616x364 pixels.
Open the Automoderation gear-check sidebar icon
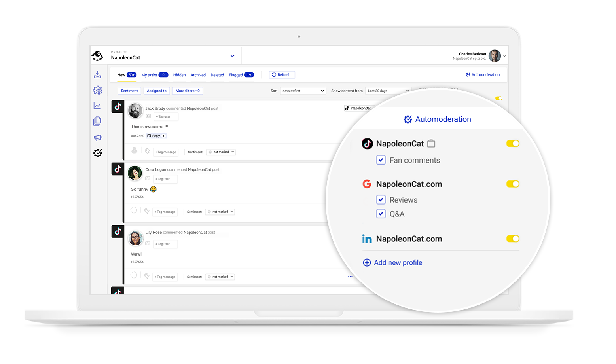coord(98,153)
